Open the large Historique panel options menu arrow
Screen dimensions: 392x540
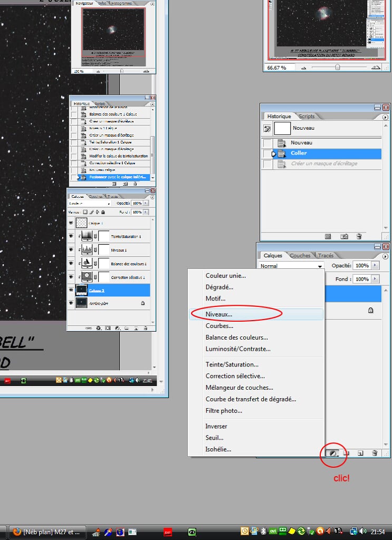coord(385,117)
